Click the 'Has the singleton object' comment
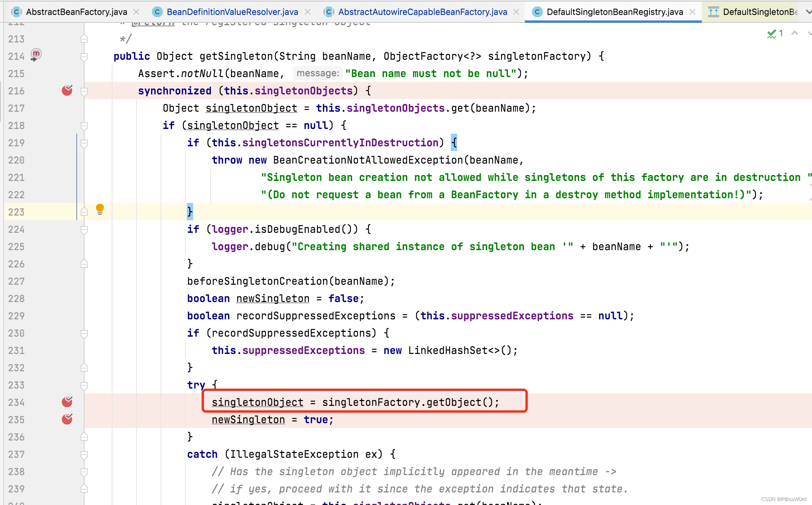Screen dimensions: 812x505 click(x=414, y=472)
